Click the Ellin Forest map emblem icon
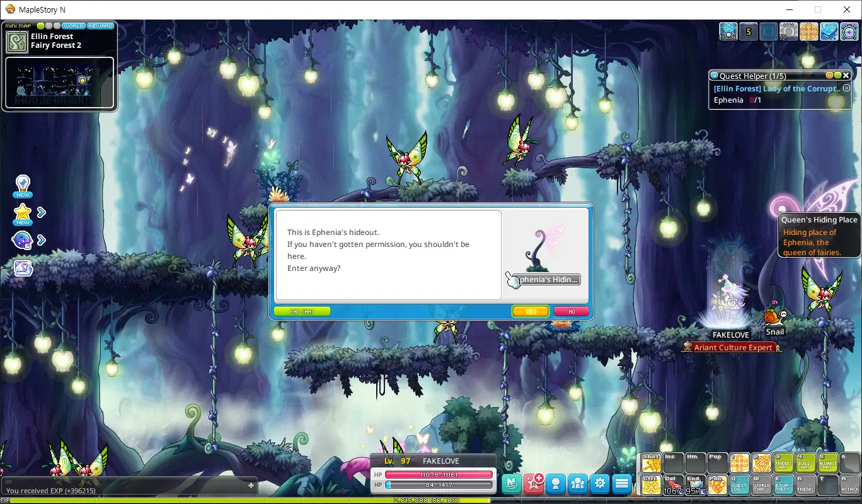862x504 pixels. 16,42
